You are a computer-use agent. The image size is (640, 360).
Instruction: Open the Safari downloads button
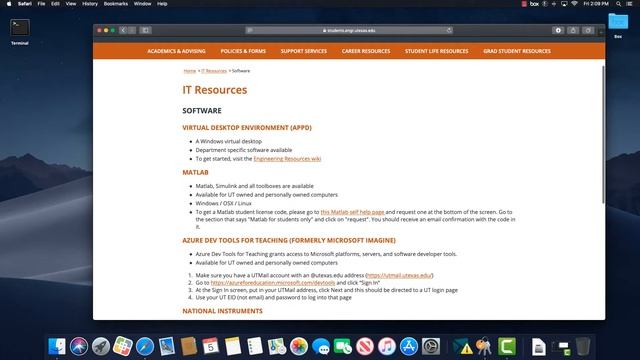pos(558,30)
